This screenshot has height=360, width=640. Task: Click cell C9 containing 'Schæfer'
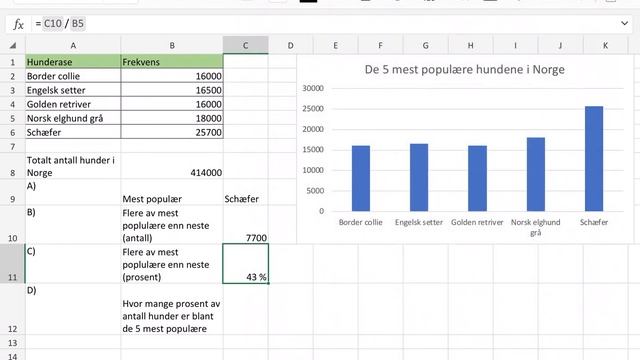[x=245, y=192]
